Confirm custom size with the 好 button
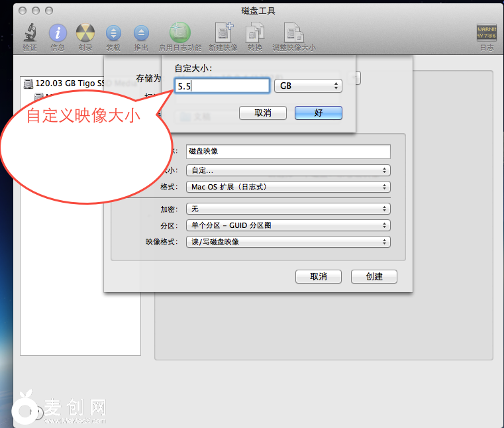Screen dimensions: 504x428 tap(318, 113)
